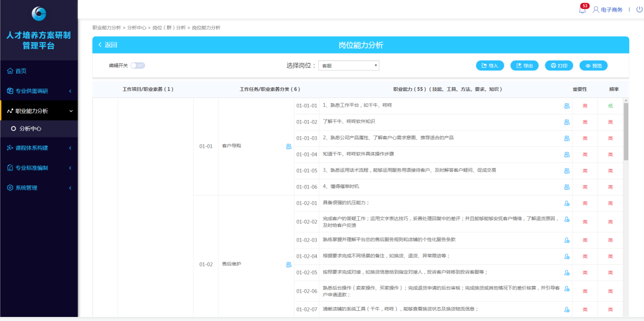Click the table's vertical scrollbar
This screenshot has height=321, width=644.
pyautogui.click(x=626, y=132)
